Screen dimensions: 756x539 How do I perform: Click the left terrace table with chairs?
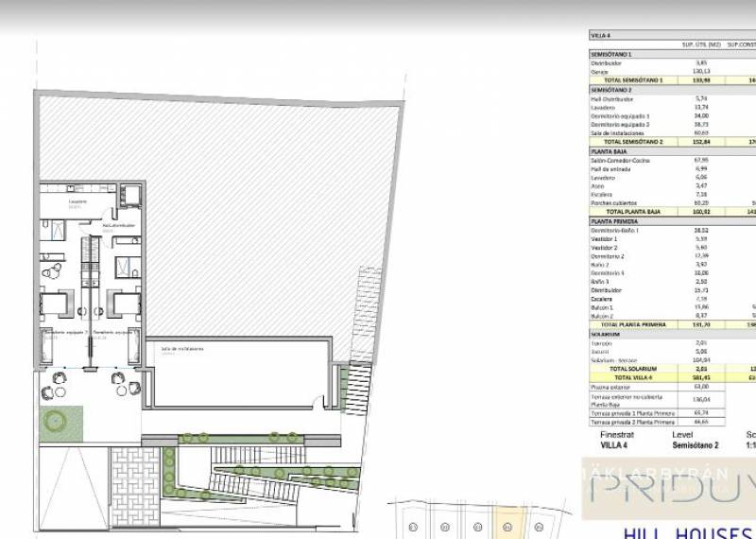(61, 379)
